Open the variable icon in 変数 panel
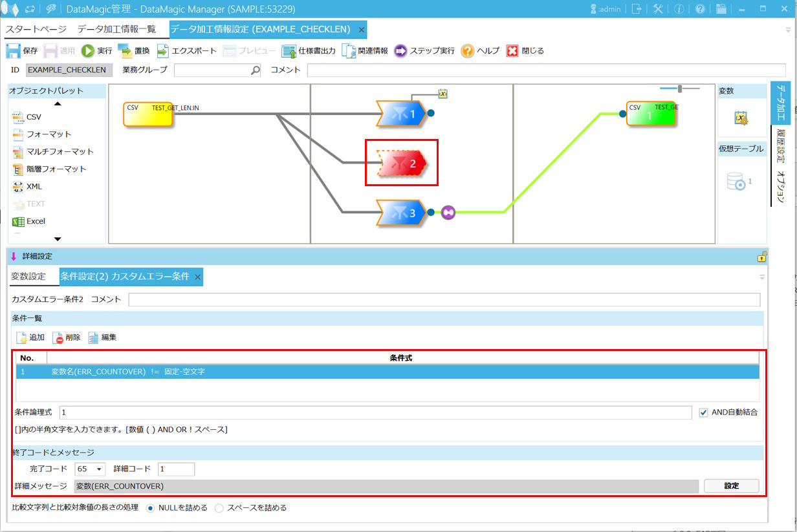Screen dimensions: 797x532 coord(741,118)
